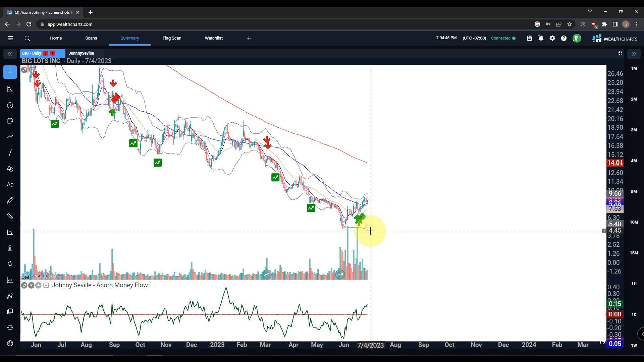This screenshot has height=362, width=644.
Task: Click the browser address bar
Action: [285, 24]
